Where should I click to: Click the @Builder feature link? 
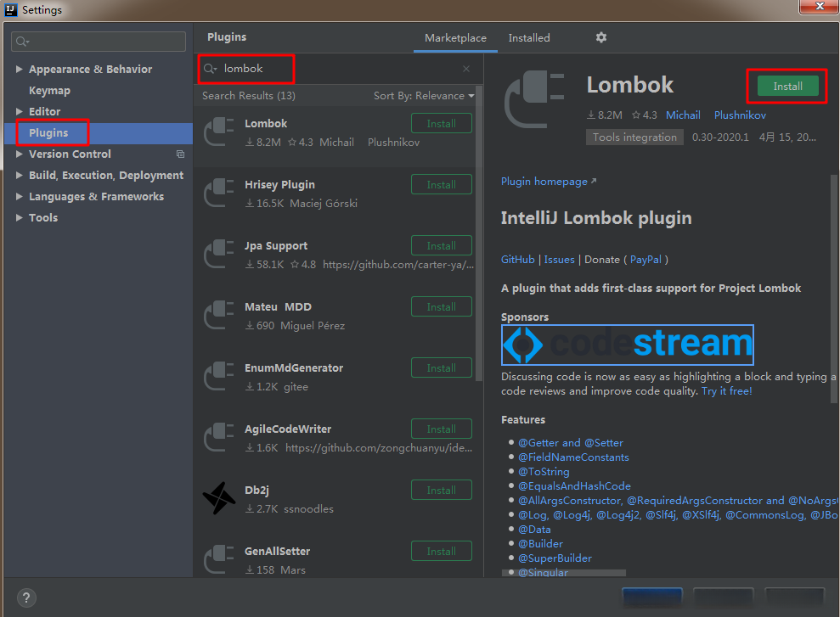pos(540,544)
